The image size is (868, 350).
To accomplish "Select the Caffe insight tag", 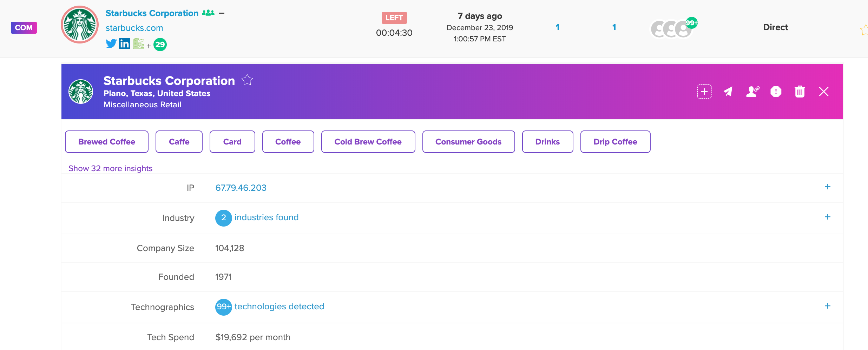I will coord(179,142).
